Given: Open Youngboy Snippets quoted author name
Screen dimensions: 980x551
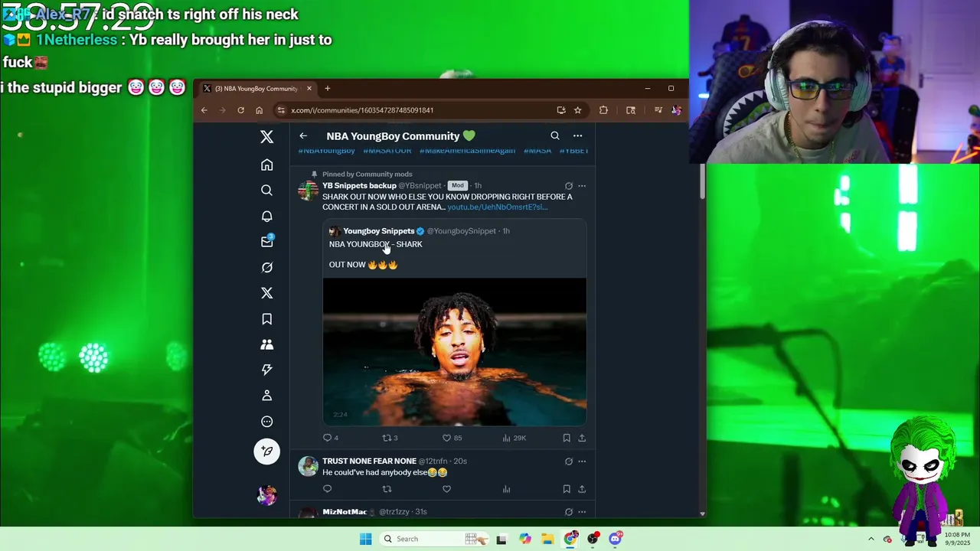Looking at the screenshot, I should 378,231.
